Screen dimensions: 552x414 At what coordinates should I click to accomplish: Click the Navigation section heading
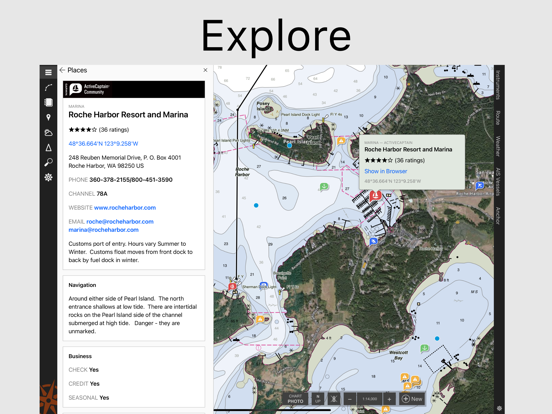(82, 285)
